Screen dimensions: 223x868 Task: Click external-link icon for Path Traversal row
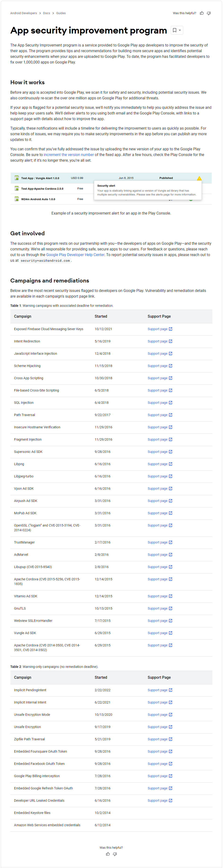171,415
